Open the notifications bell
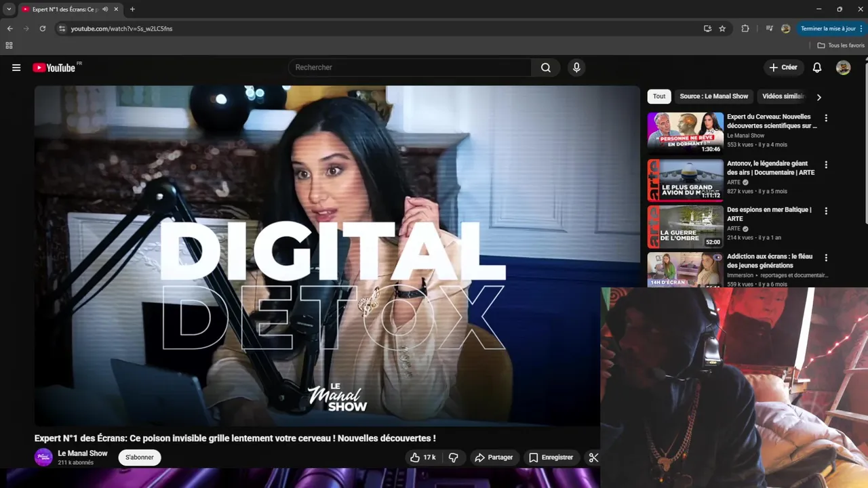The width and height of the screenshot is (868, 488). (x=817, y=68)
